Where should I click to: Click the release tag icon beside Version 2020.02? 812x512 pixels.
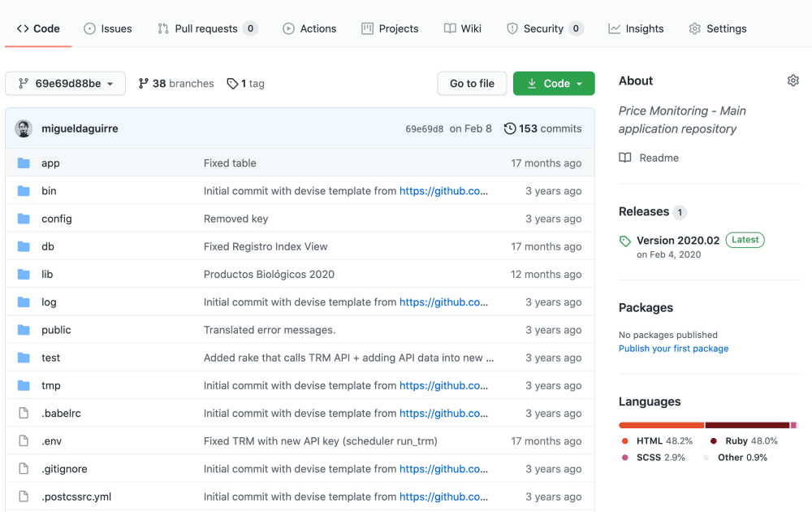625,241
